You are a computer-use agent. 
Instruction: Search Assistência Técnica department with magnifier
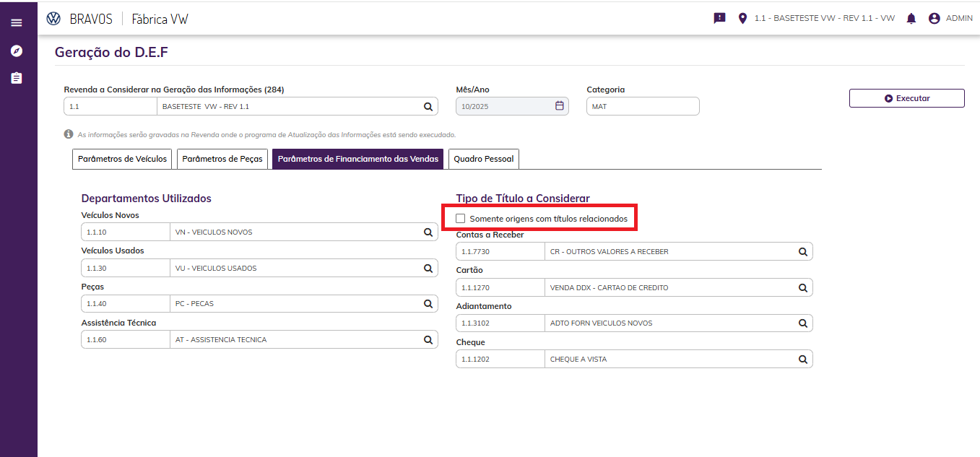coord(428,339)
